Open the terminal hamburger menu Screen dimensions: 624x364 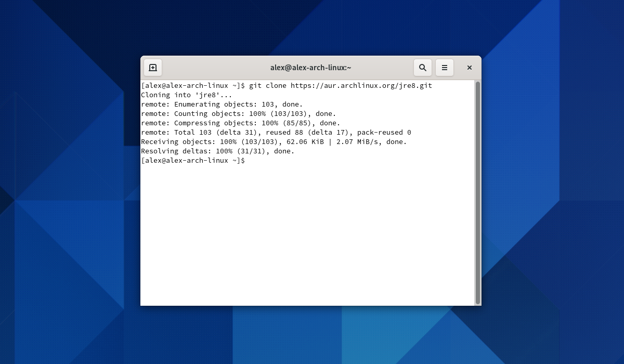tap(445, 68)
